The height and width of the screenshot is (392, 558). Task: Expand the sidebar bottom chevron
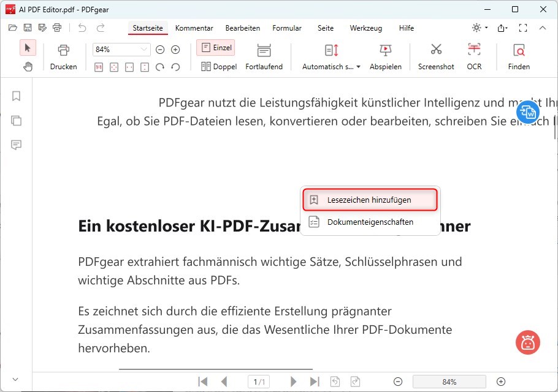pyautogui.click(x=15, y=379)
